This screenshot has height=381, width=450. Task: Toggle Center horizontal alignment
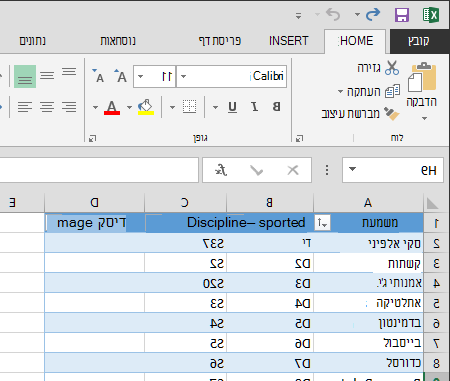point(47,107)
